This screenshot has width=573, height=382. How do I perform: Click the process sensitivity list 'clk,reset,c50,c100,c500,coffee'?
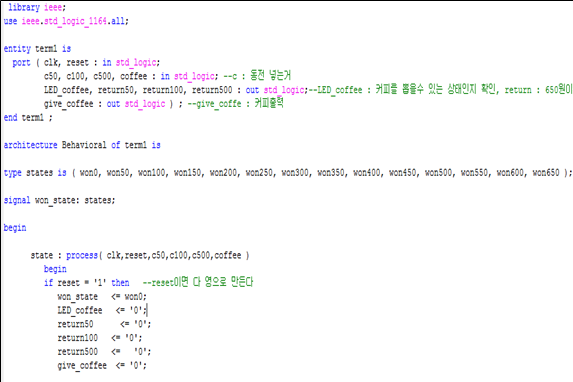click(174, 255)
